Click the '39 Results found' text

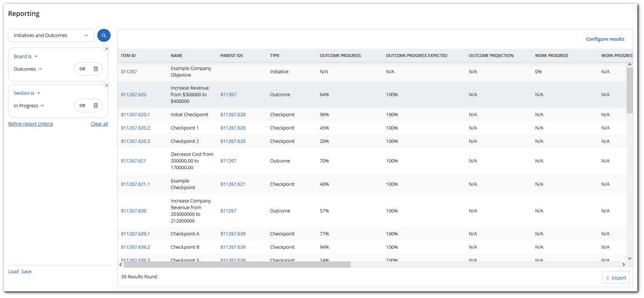pos(139,277)
